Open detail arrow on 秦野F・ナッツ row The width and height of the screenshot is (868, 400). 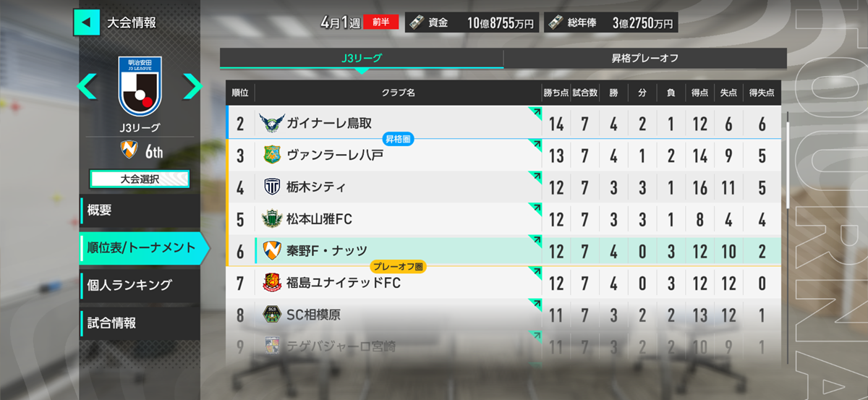point(535,240)
